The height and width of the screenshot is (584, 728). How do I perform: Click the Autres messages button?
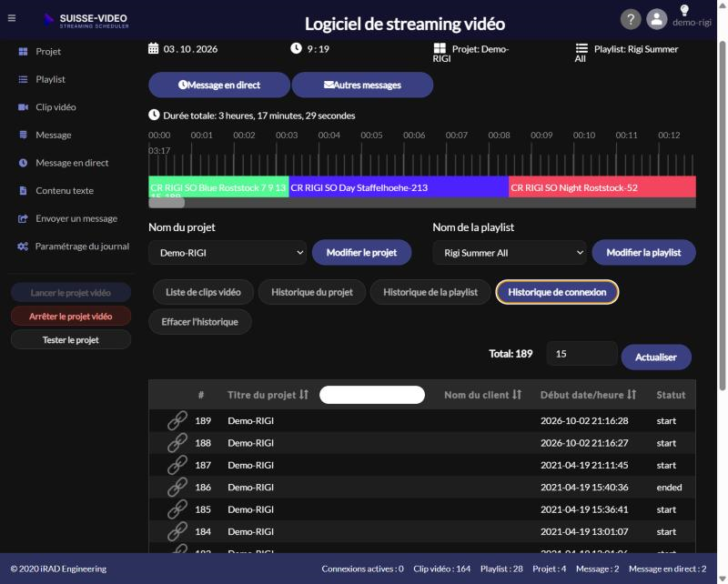tap(362, 85)
